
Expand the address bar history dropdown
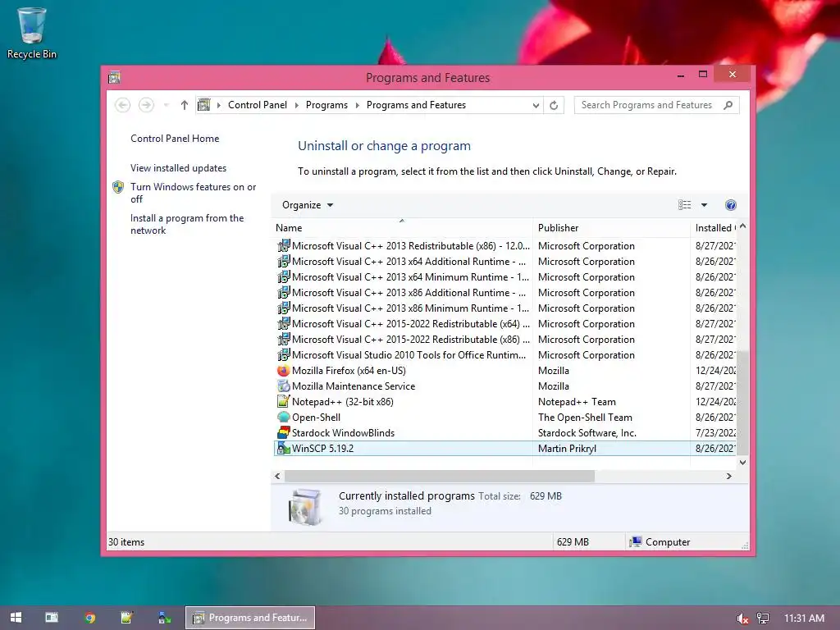coord(536,106)
